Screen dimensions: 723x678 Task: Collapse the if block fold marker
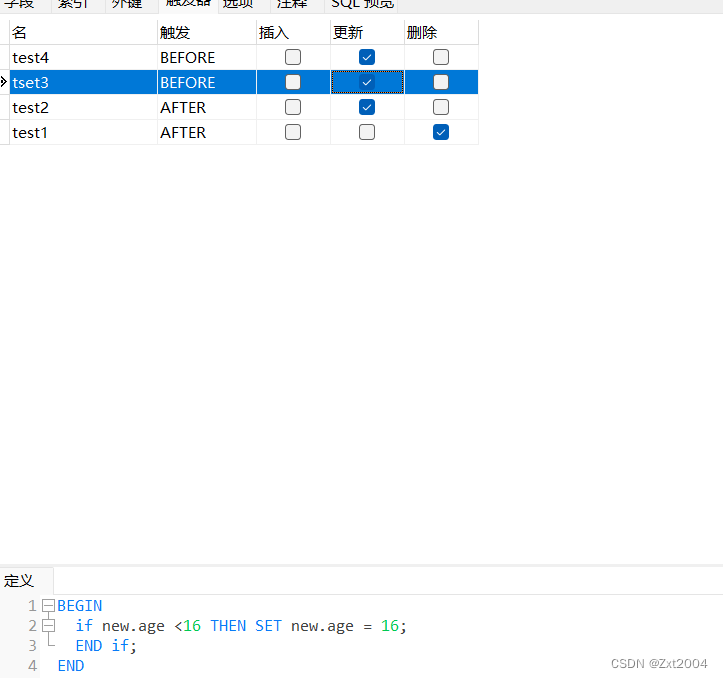(x=48, y=626)
